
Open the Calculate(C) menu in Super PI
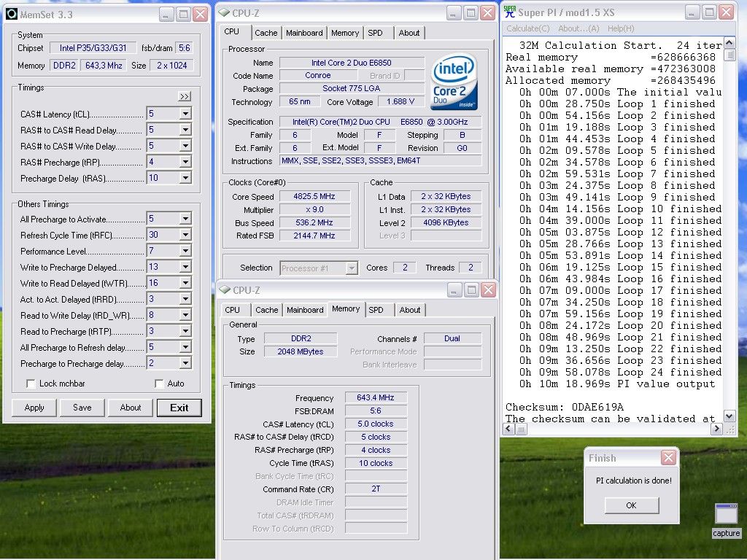click(528, 28)
